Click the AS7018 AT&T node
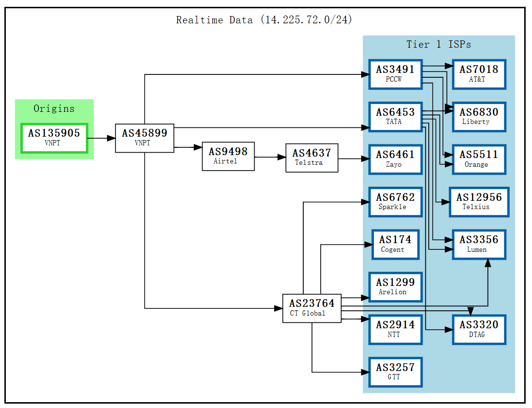 pos(479,74)
